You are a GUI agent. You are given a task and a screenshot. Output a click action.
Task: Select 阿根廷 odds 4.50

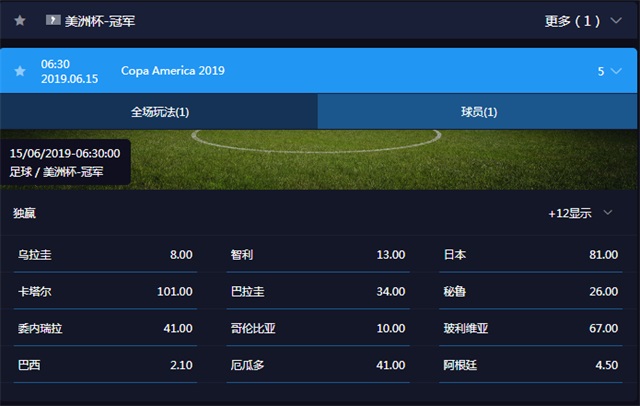click(531, 365)
